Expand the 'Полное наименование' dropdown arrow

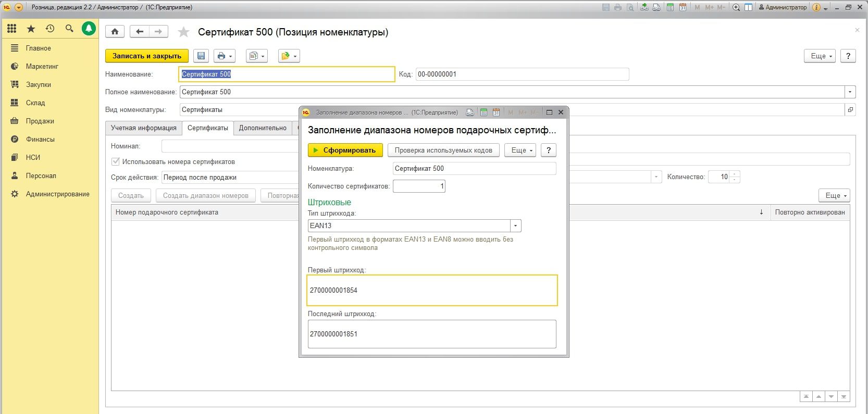850,92
